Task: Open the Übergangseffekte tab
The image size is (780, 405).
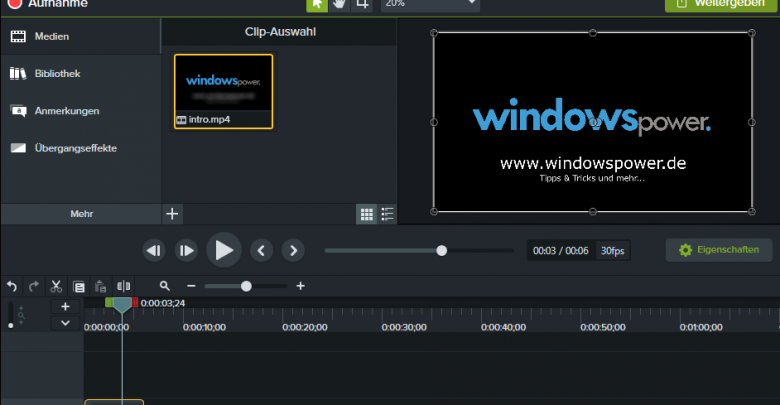Action: (81, 148)
